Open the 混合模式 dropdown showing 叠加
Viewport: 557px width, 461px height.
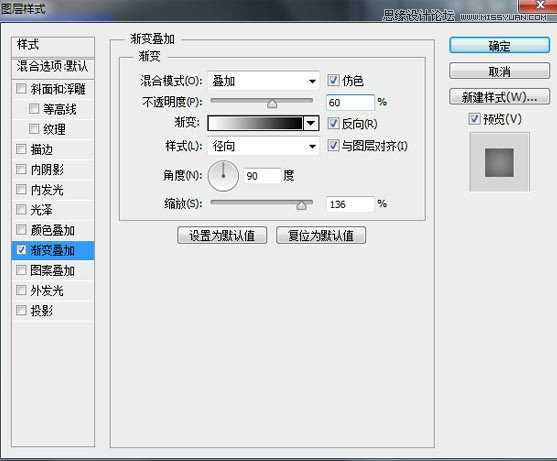click(263, 81)
